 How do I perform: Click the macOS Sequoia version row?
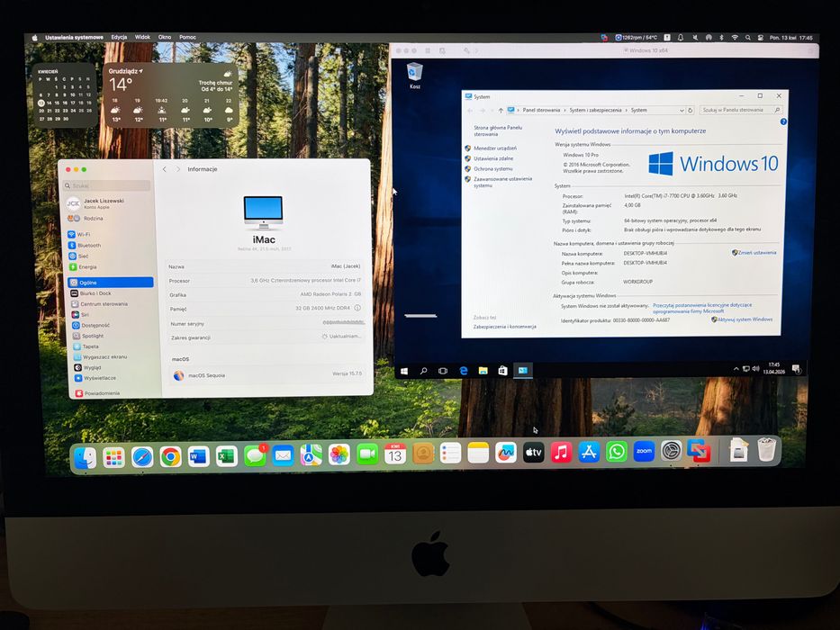click(x=266, y=375)
